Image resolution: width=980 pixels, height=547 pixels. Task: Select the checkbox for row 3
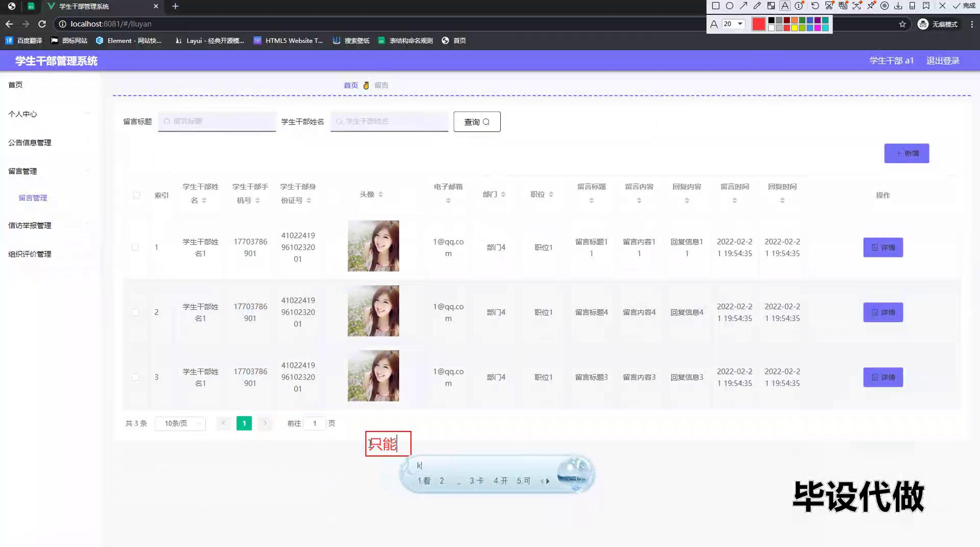135,377
